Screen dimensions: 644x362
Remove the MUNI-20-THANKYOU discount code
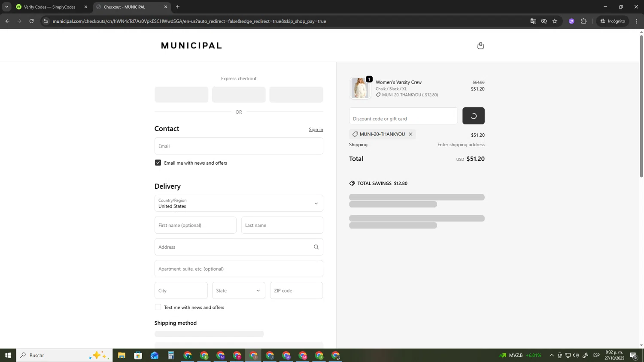(410, 134)
